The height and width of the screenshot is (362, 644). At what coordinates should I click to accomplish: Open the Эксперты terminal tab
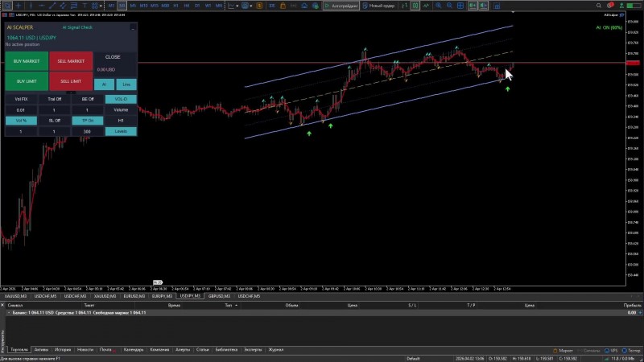coord(253,350)
